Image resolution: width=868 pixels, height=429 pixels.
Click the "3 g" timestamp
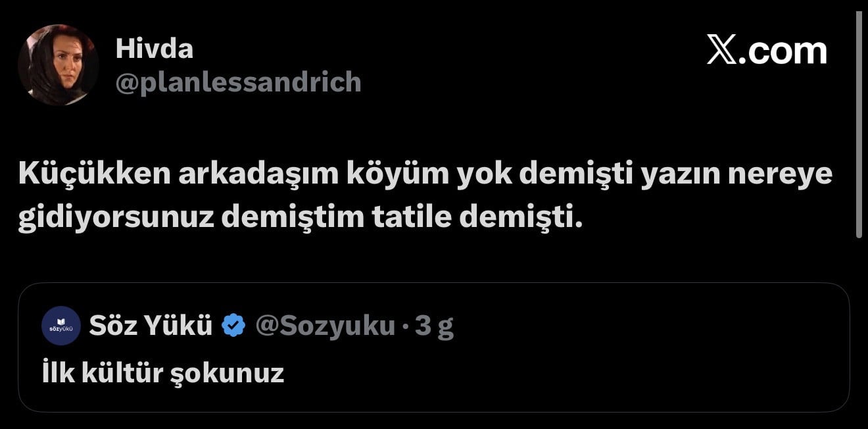click(435, 326)
